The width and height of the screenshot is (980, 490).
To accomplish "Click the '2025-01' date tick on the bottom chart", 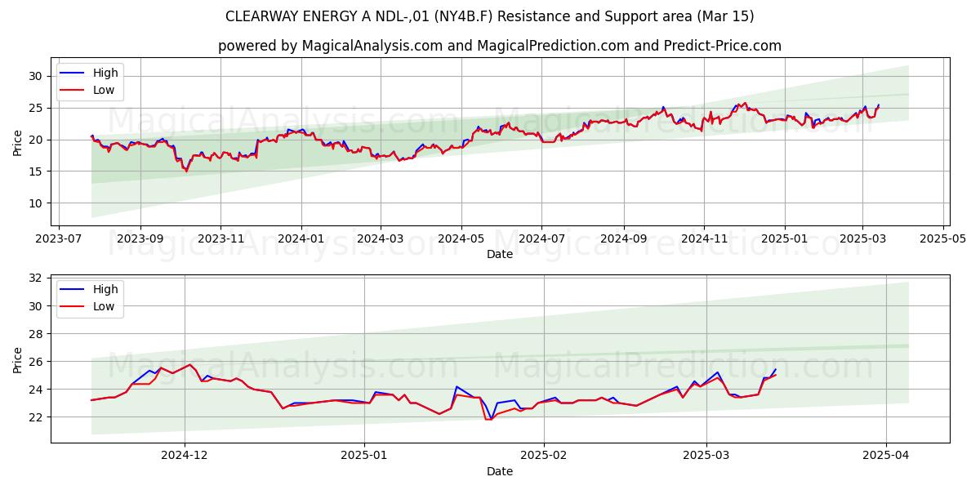I will 364,456.
